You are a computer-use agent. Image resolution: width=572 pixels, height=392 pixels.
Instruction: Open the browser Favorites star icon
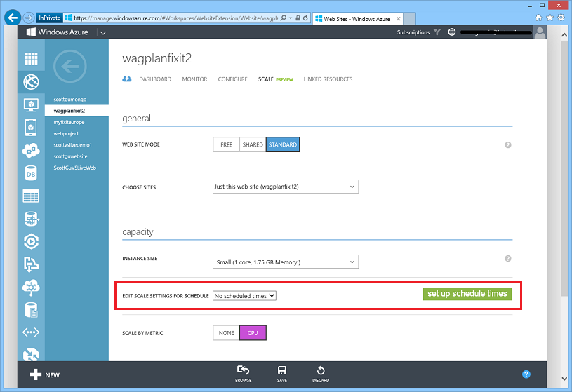point(550,18)
